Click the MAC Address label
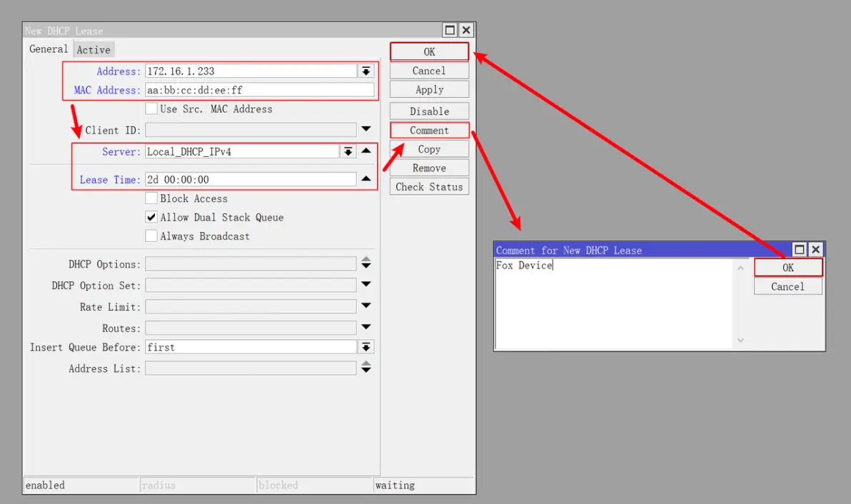This screenshot has height=504, width=851. (x=107, y=90)
